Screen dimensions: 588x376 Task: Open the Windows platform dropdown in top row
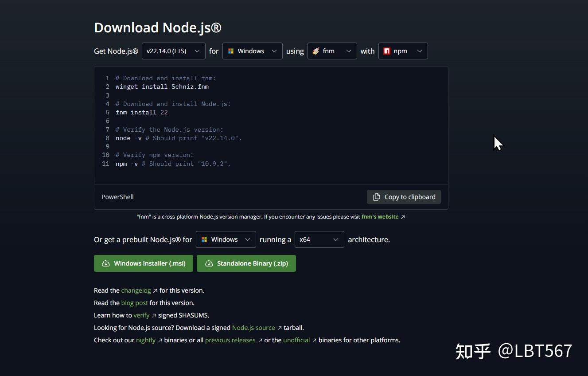[x=252, y=51]
